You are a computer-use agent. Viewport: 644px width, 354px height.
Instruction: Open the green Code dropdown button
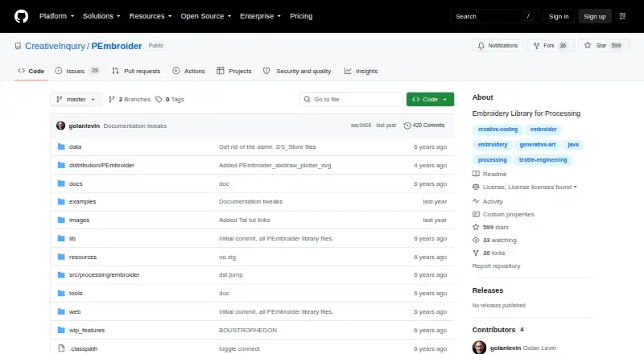(430, 100)
